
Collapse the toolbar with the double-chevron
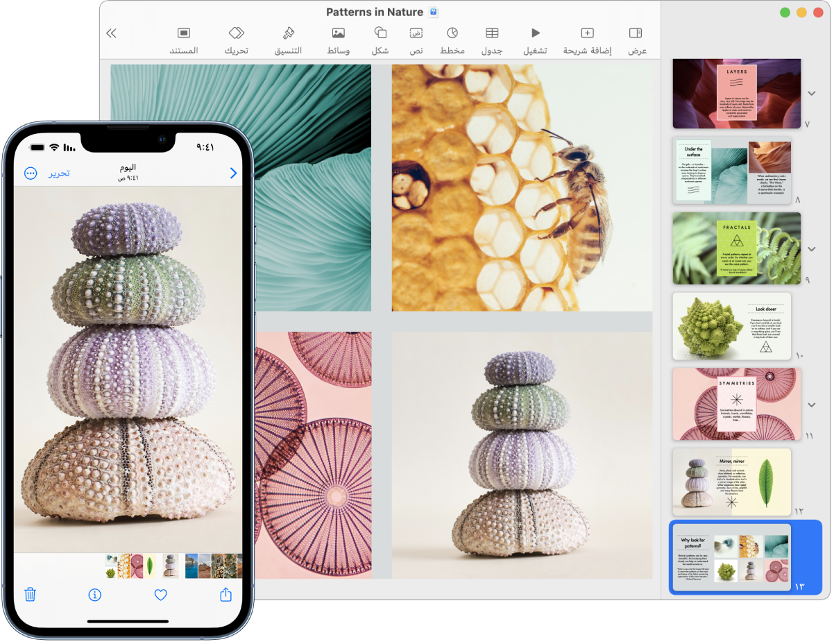pyautogui.click(x=111, y=33)
